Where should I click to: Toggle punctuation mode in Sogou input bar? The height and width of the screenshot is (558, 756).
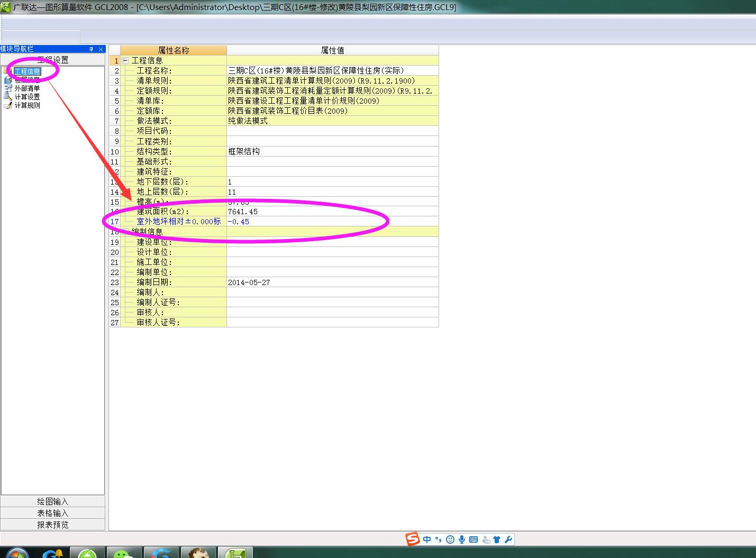coord(438,539)
